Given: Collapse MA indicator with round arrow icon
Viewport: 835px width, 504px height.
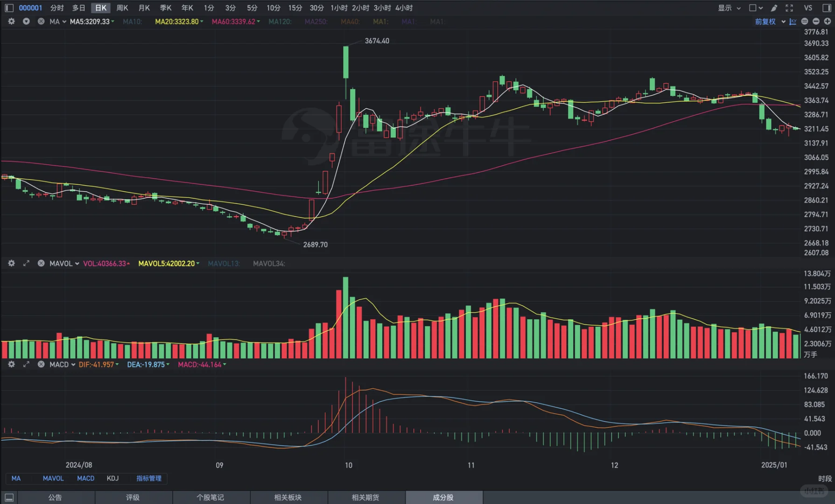Looking at the screenshot, I should point(26,21).
